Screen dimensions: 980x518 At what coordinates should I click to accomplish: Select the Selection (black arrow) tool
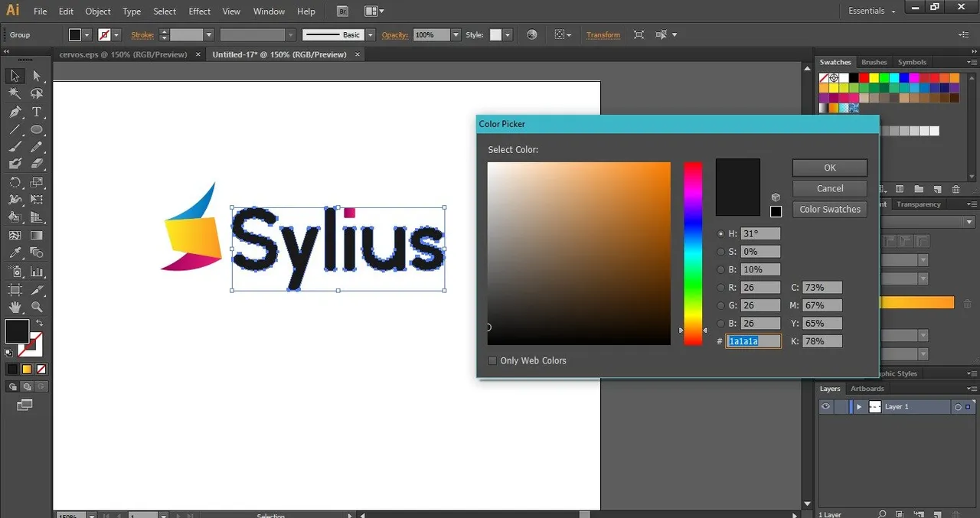coord(15,76)
